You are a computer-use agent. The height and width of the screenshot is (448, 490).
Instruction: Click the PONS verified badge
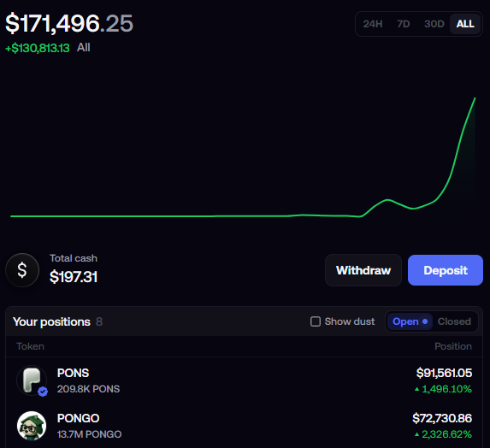[x=43, y=392]
